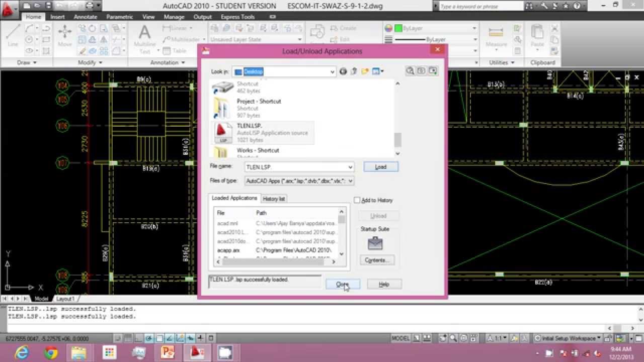The image size is (644, 362).
Task: Create a new folder in the dialog
Action: [365, 71]
